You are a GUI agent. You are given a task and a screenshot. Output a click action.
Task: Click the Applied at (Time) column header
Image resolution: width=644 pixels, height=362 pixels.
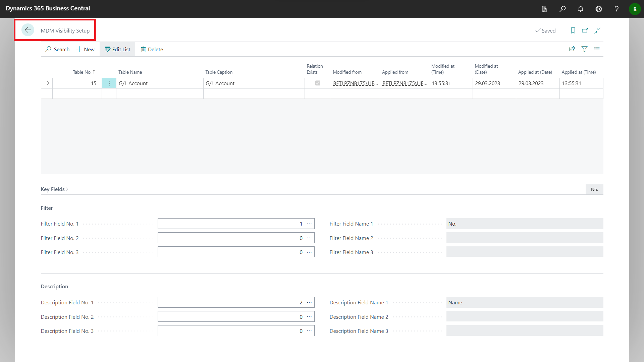pos(579,72)
